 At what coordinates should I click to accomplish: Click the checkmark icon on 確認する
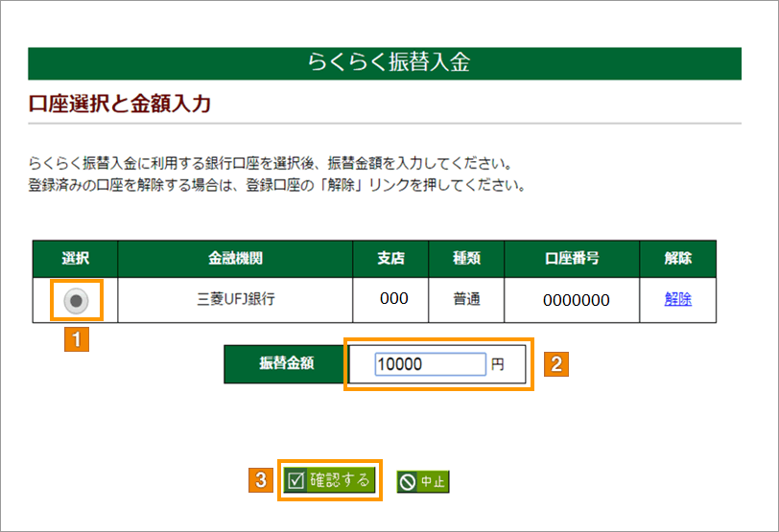pyautogui.click(x=296, y=480)
